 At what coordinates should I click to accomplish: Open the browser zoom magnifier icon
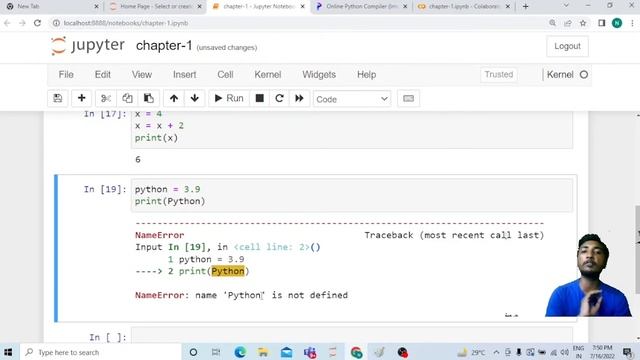[x=552, y=23]
